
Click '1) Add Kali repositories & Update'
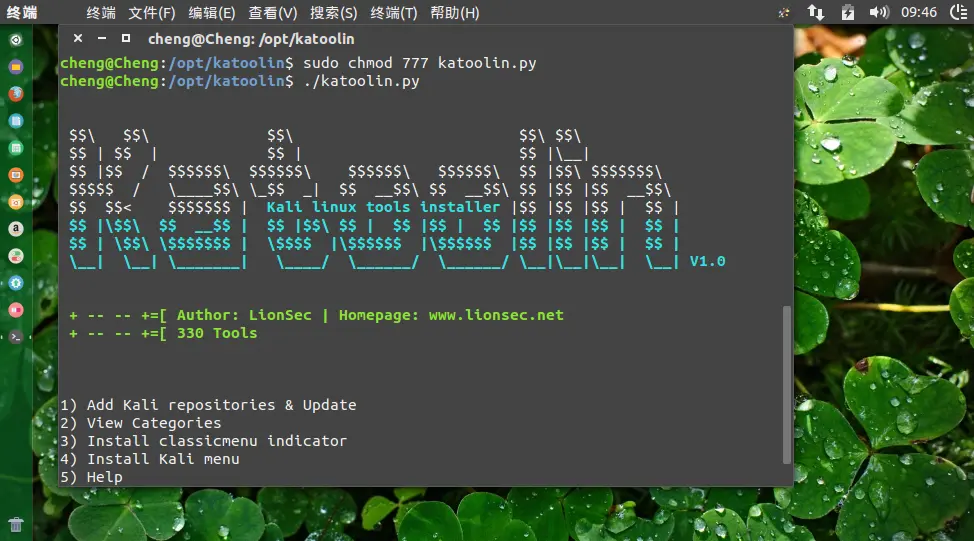tap(208, 405)
